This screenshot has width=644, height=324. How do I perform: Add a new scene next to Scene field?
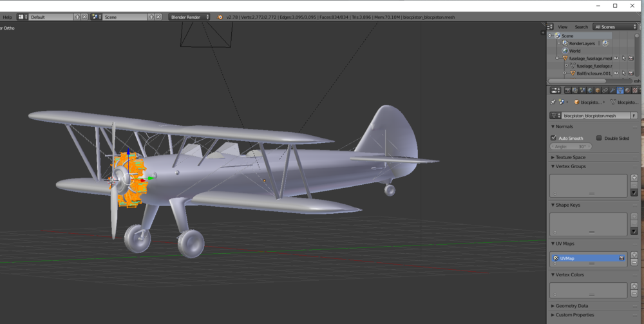pos(151,17)
